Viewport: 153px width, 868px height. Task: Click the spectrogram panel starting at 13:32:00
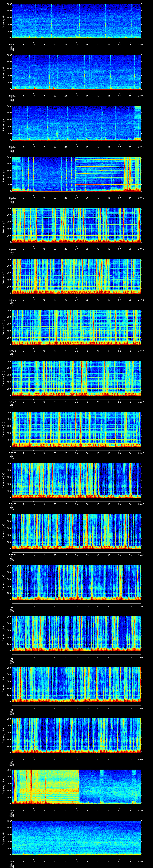(x=77, y=378)
